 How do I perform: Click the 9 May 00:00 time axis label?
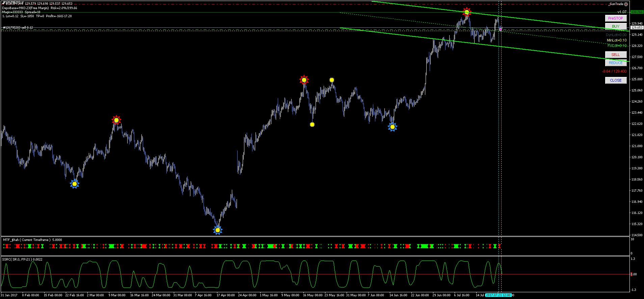coord(290,295)
